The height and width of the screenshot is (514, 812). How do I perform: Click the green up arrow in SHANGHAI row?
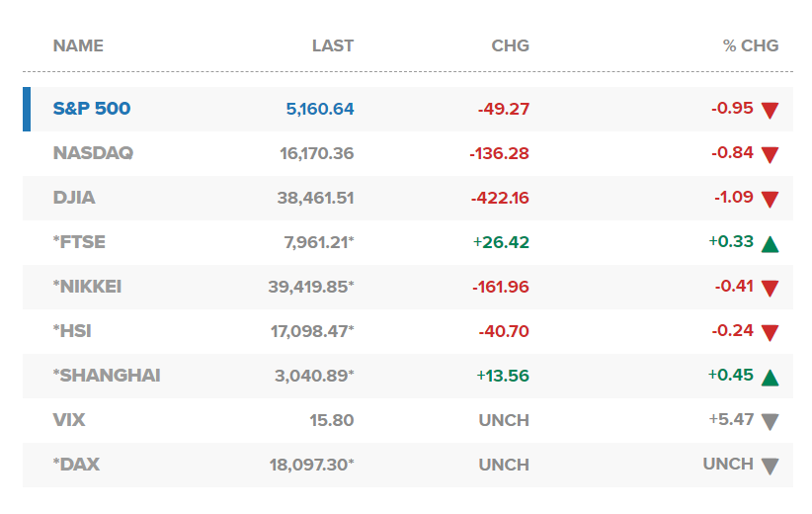(x=770, y=377)
